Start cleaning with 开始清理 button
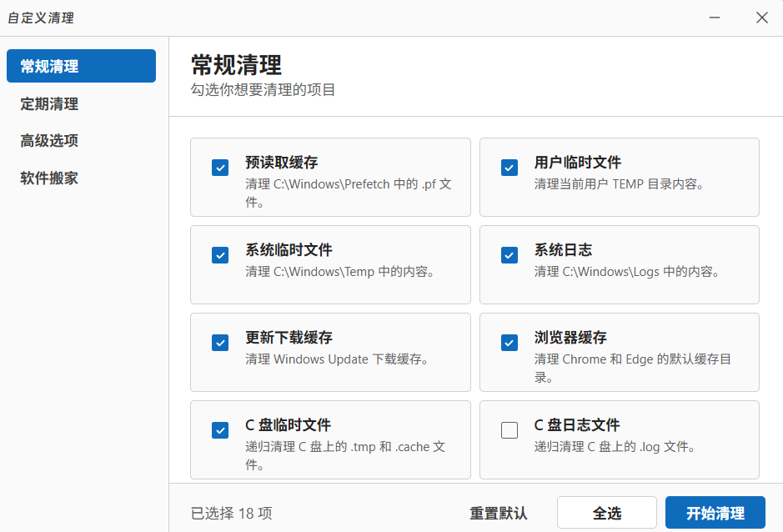Viewport: 783px width, 532px height. tap(715, 513)
